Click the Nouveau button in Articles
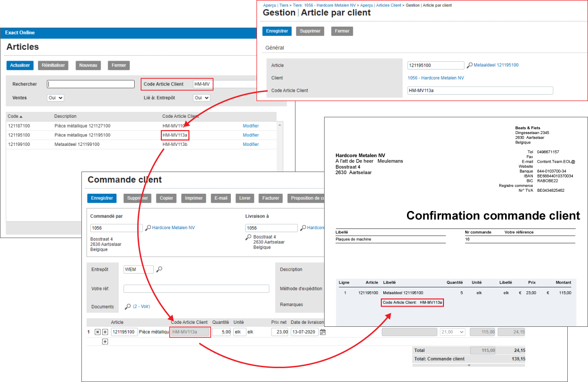 point(88,65)
